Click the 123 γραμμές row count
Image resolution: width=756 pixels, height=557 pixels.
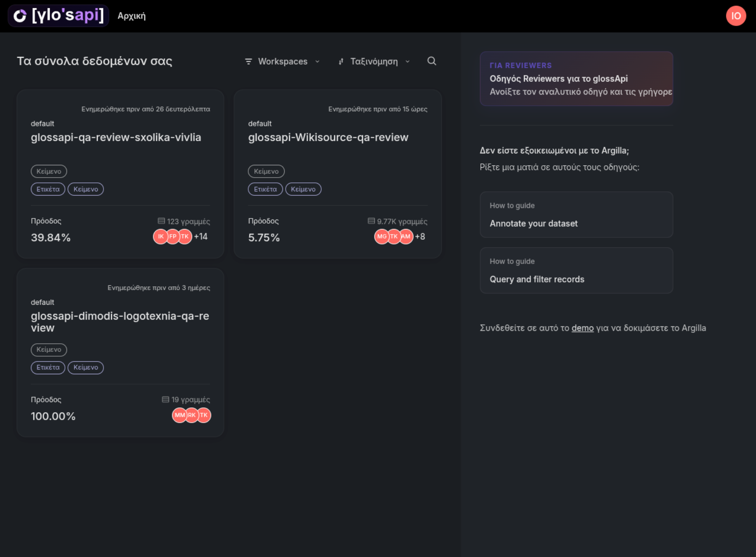(188, 222)
